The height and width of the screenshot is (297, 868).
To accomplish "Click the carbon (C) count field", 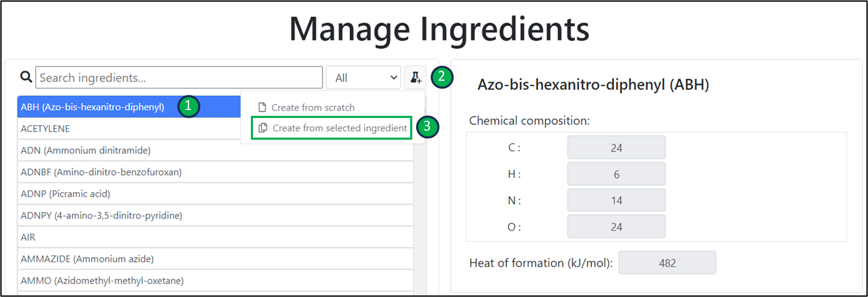I will (616, 148).
